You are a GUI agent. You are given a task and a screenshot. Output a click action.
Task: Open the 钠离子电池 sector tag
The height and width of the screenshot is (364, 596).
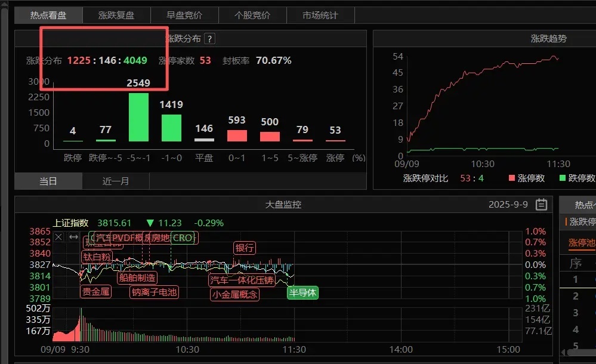coord(154,292)
